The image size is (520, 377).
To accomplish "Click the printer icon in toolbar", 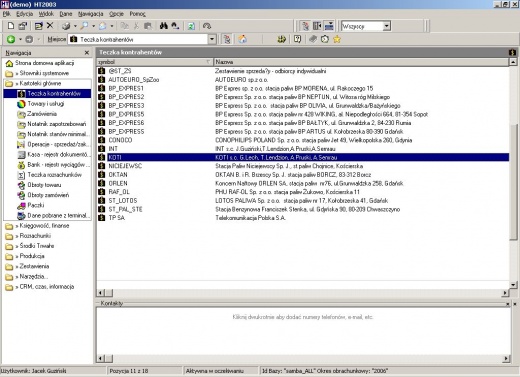I will 66,26.
